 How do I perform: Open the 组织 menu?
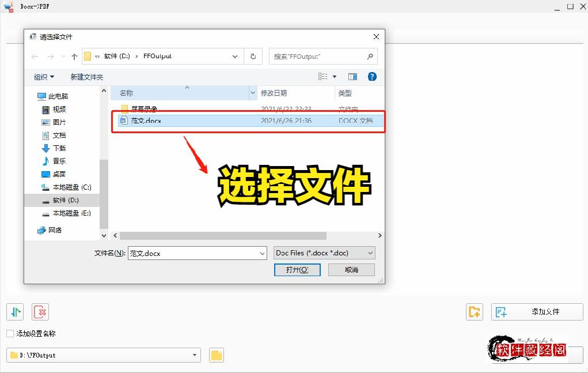[44, 76]
